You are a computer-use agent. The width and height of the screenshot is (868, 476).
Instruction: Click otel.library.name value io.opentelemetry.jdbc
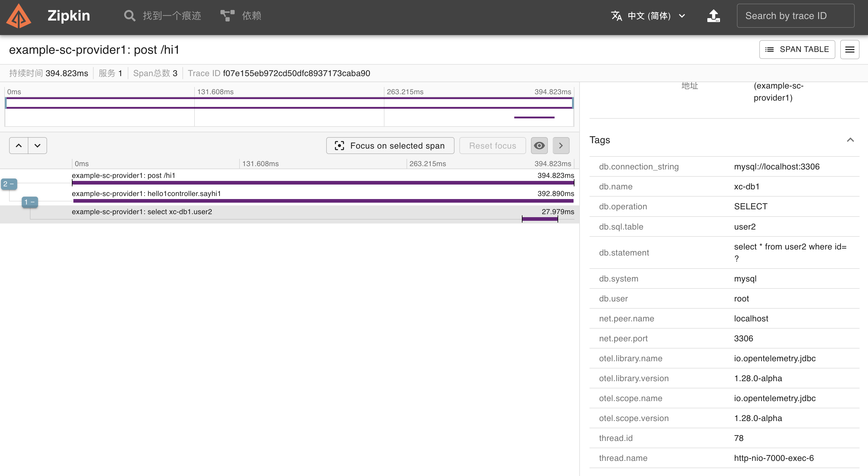click(x=775, y=358)
